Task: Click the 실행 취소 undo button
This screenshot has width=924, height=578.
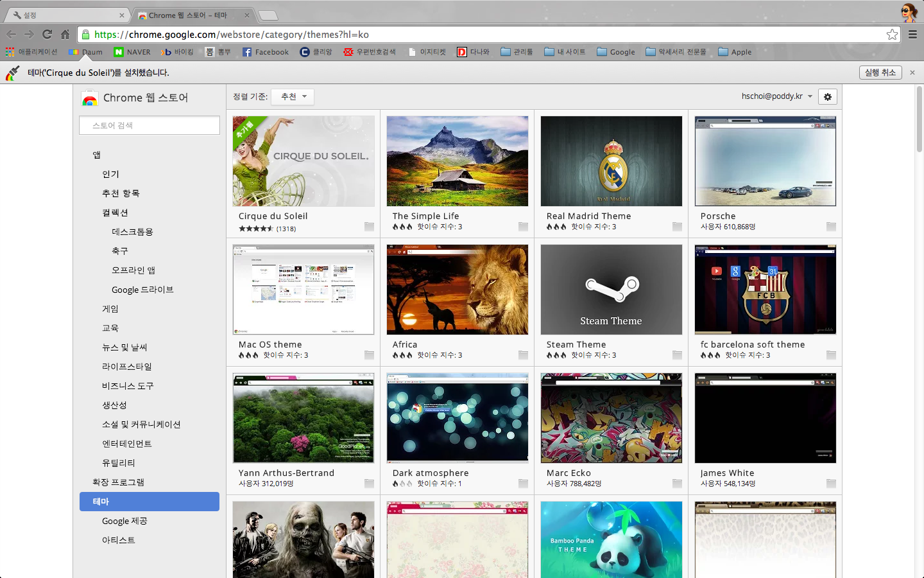Action: [880, 73]
